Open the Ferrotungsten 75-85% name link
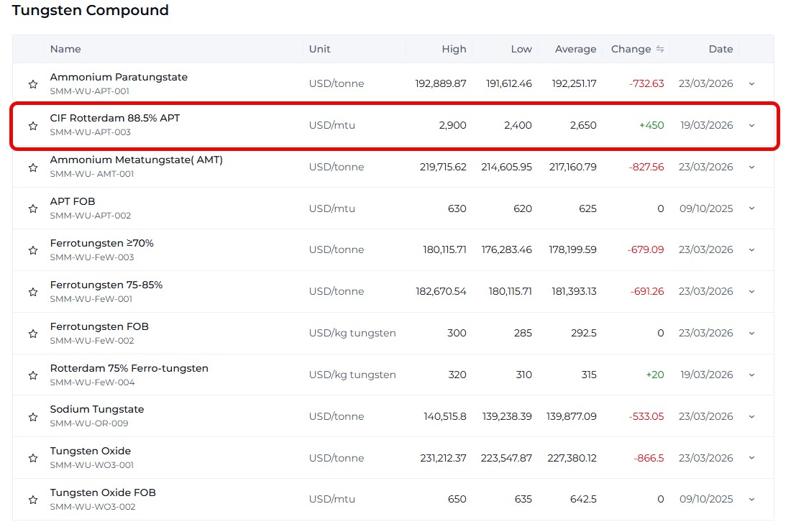 click(106, 285)
